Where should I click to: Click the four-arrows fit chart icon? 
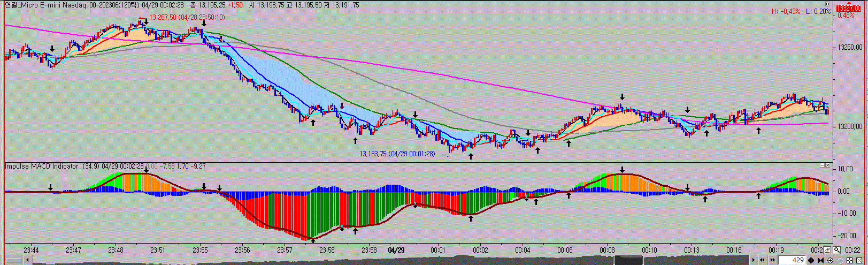pyautogui.click(x=849, y=260)
